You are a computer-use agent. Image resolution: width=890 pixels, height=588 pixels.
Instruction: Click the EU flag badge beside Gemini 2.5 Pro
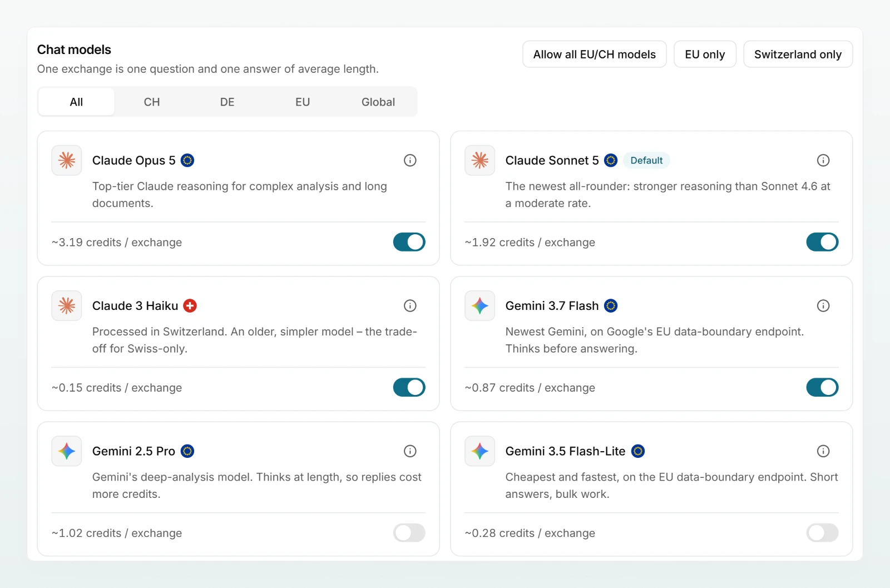[187, 451]
